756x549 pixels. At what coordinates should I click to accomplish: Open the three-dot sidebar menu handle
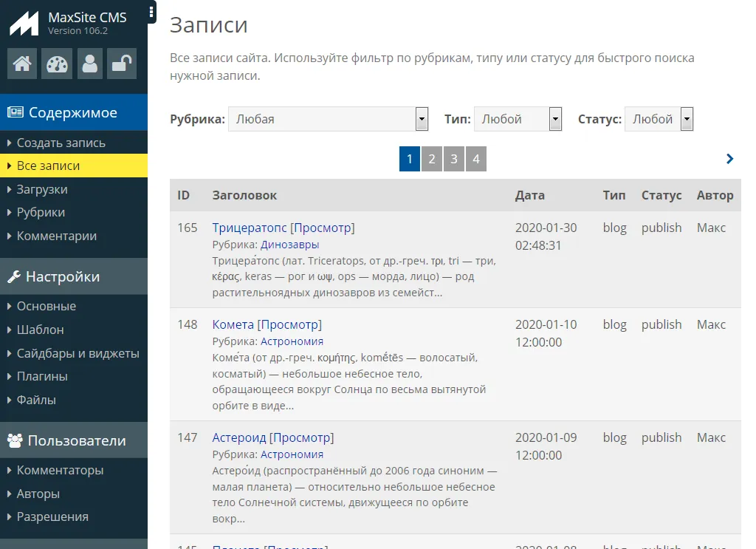coord(151,12)
